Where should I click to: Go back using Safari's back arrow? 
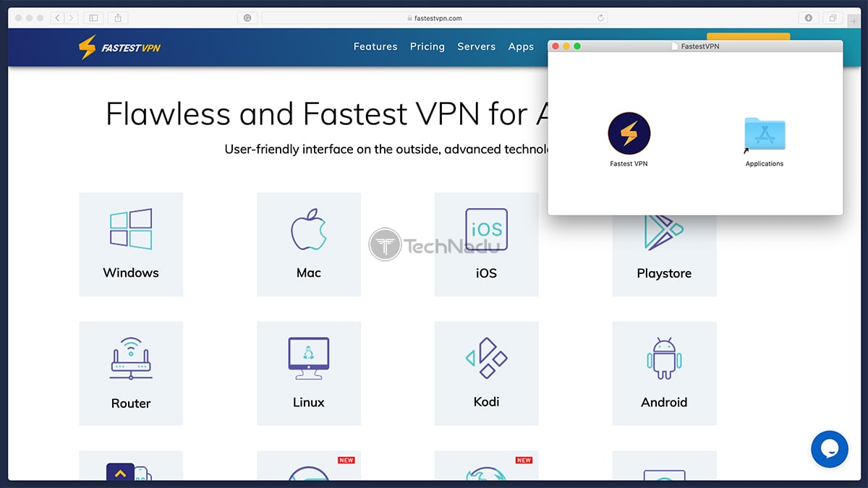pos(58,17)
